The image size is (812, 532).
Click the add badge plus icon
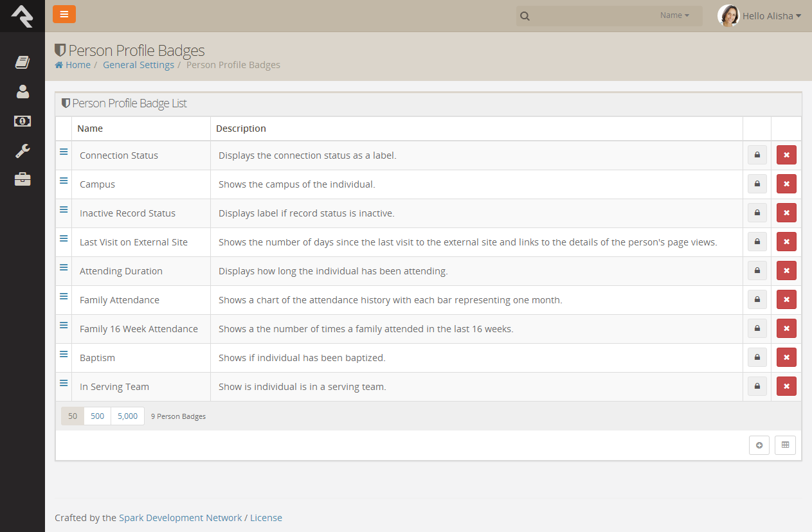pos(759,445)
